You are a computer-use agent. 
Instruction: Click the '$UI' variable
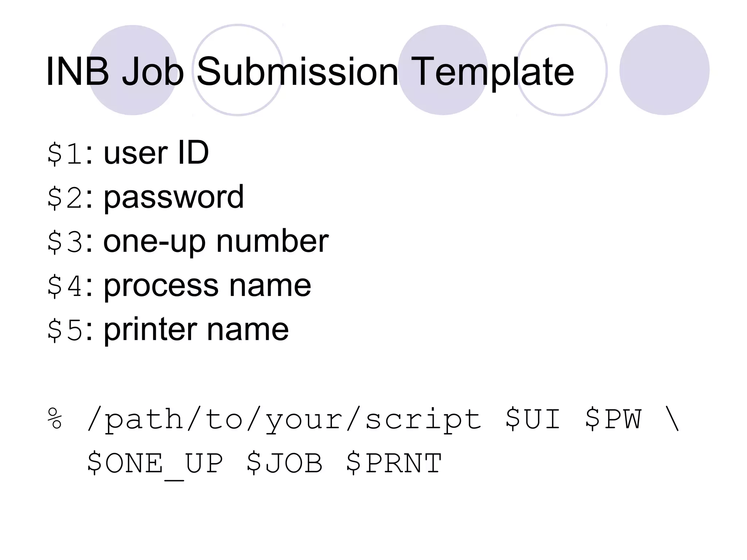tap(533, 419)
